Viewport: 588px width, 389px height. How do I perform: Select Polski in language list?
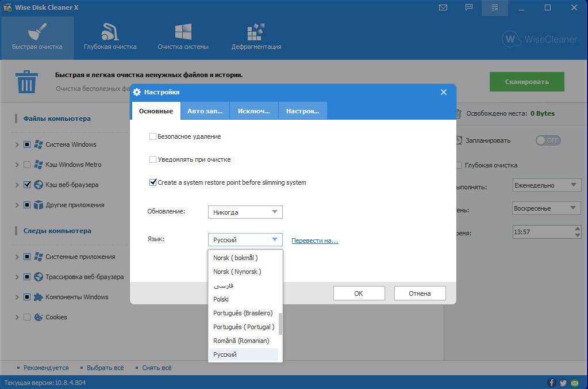[243, 299]
